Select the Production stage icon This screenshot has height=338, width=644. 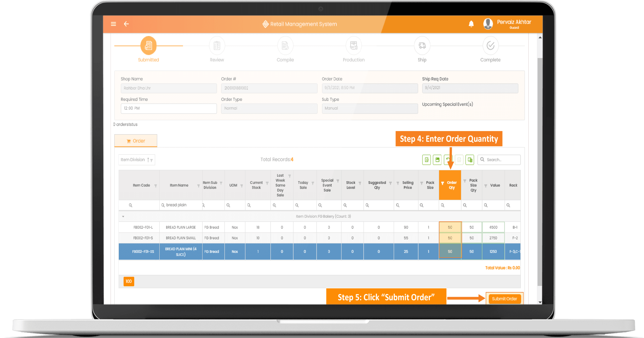click(354, 45)
